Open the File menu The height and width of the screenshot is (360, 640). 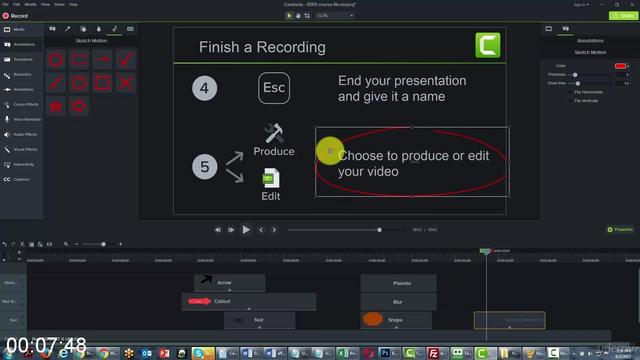[x=5, y=4]
